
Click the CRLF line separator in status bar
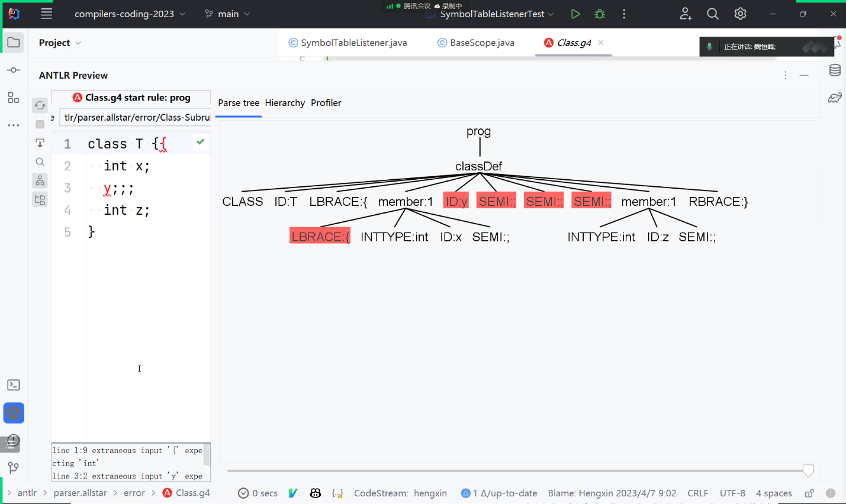(x=697, y=493)
